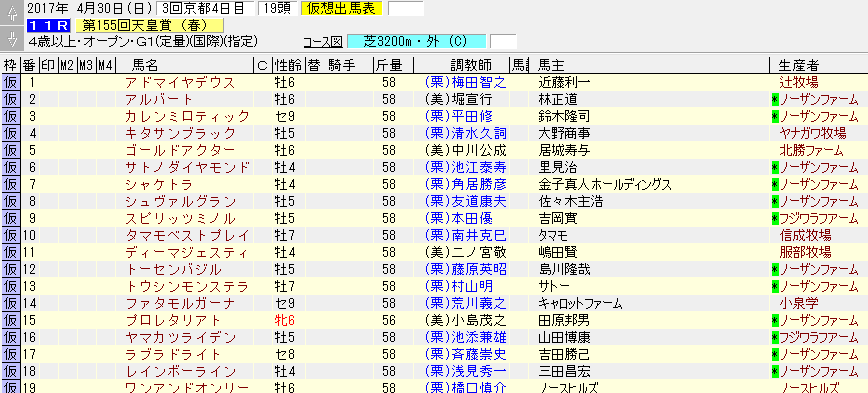Screen dimensions: 868x393
Task: Open horse キタサンブラック
Action: pos(180,134)
